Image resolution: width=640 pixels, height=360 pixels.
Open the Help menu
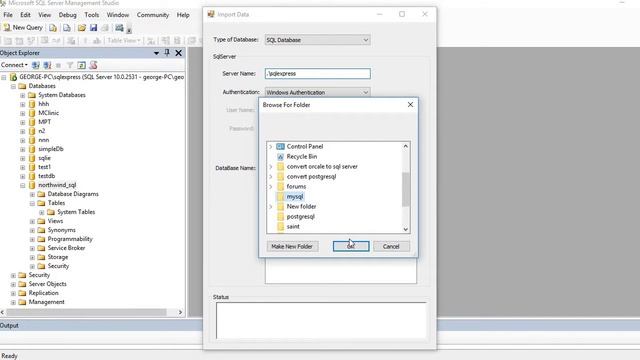(183, 15)
